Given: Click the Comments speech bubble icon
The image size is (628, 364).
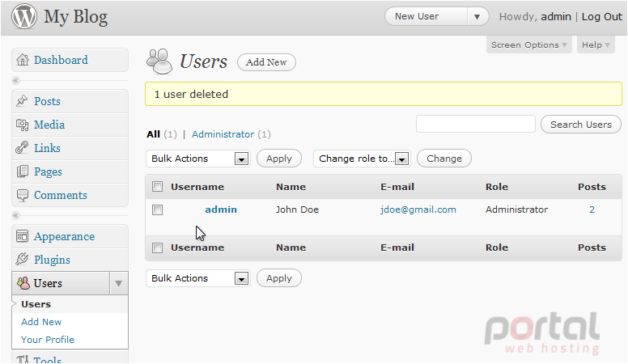Looking at the screenshot, I should click(23, 195).
